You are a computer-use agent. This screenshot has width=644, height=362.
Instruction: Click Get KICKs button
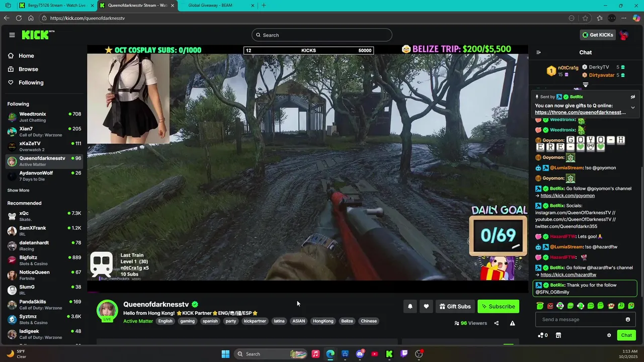598,35
